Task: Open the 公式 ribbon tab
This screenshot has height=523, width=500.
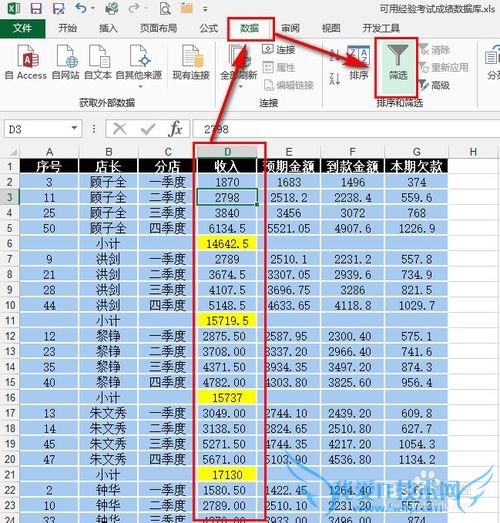Action: click(x=209, y=28)
